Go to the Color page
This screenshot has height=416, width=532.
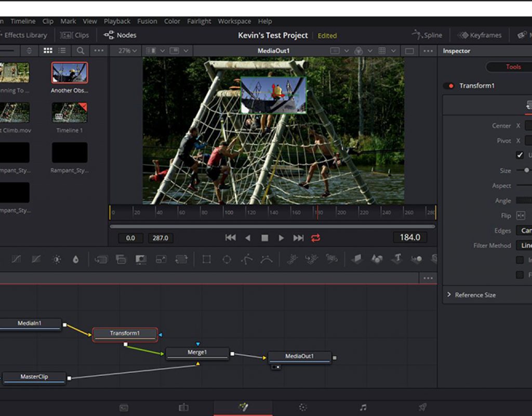(303, 408)
